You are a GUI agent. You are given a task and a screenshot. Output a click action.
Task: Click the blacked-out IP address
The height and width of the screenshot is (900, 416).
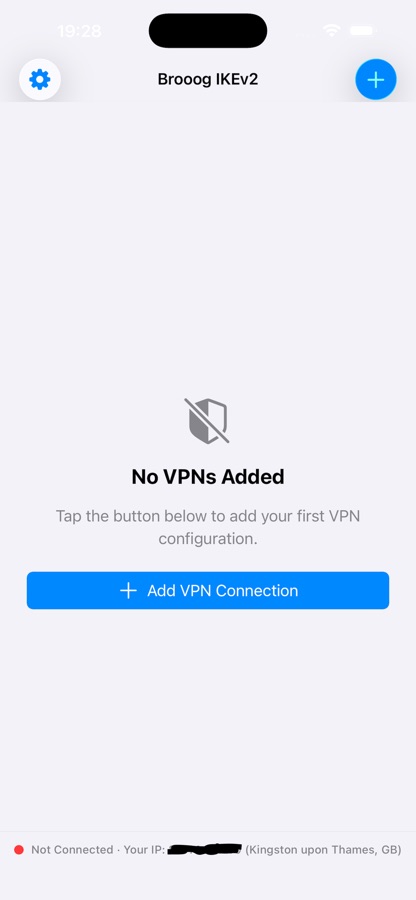point(205,849)
